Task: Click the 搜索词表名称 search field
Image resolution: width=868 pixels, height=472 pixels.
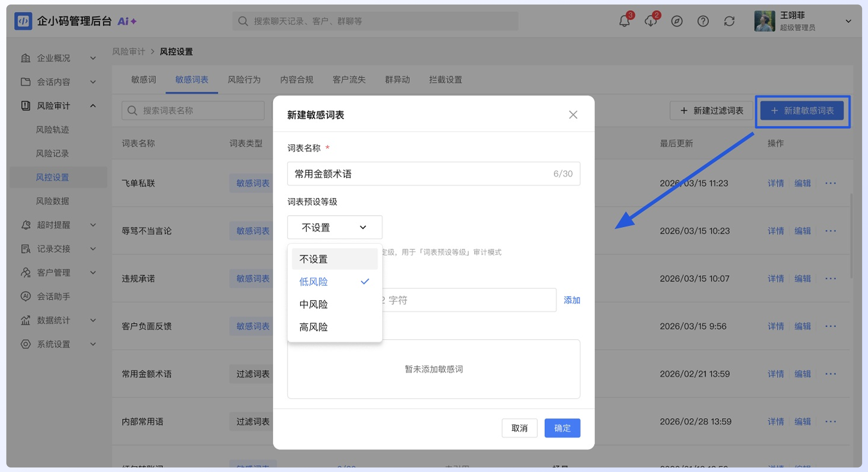Action: click(193, 111)
